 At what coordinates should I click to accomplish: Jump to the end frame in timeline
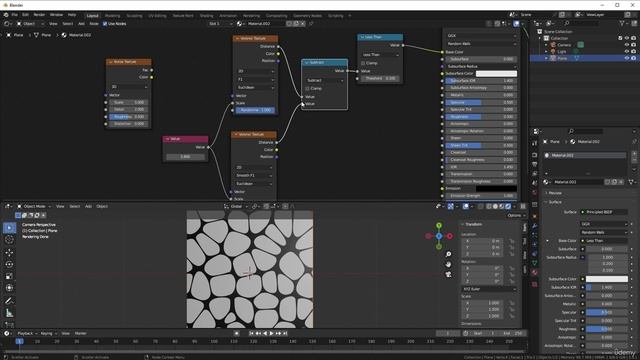(x=285, y=333)
